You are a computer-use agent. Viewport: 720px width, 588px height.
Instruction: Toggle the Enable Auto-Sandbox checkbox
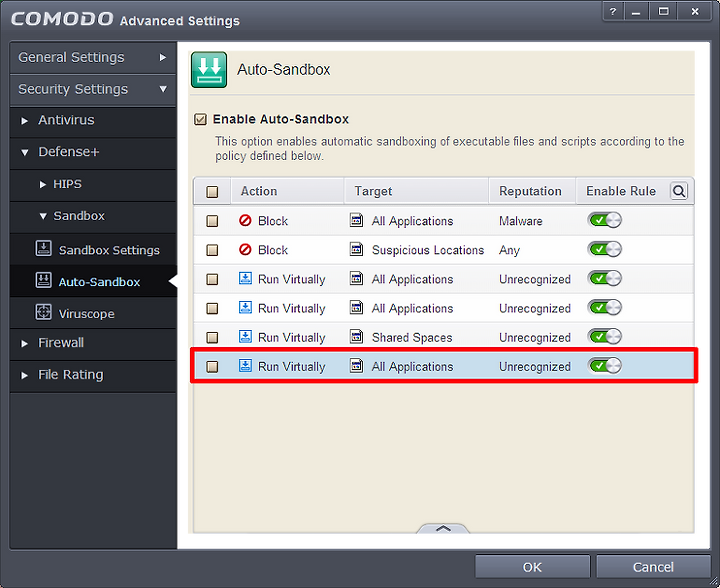pos(200,119)
